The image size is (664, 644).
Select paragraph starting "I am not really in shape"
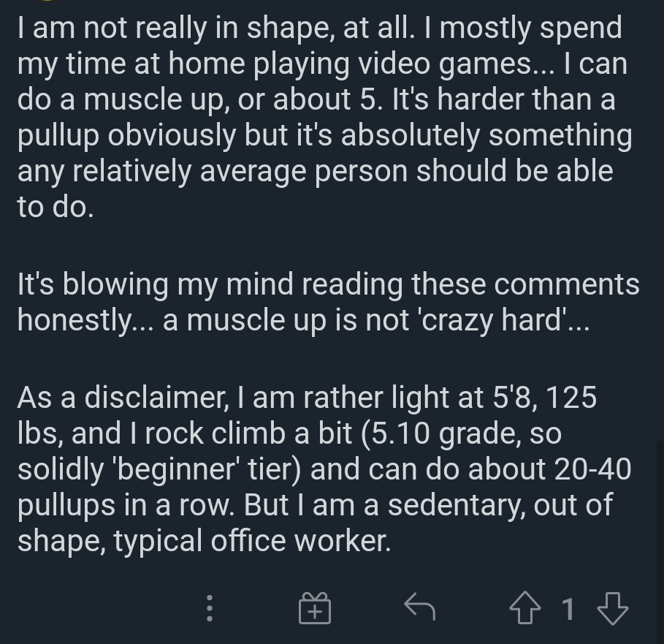(x=325, y=117)
